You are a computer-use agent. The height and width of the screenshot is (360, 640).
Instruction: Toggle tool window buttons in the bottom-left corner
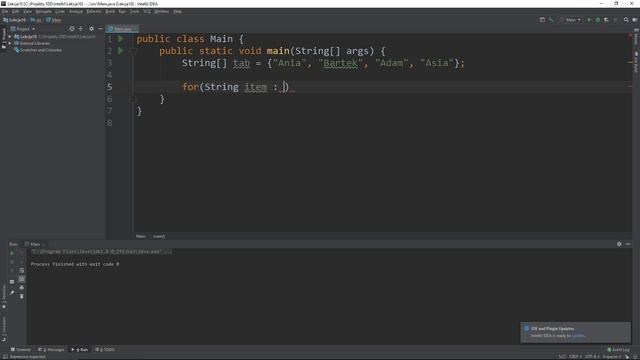(x=5, y=356)
